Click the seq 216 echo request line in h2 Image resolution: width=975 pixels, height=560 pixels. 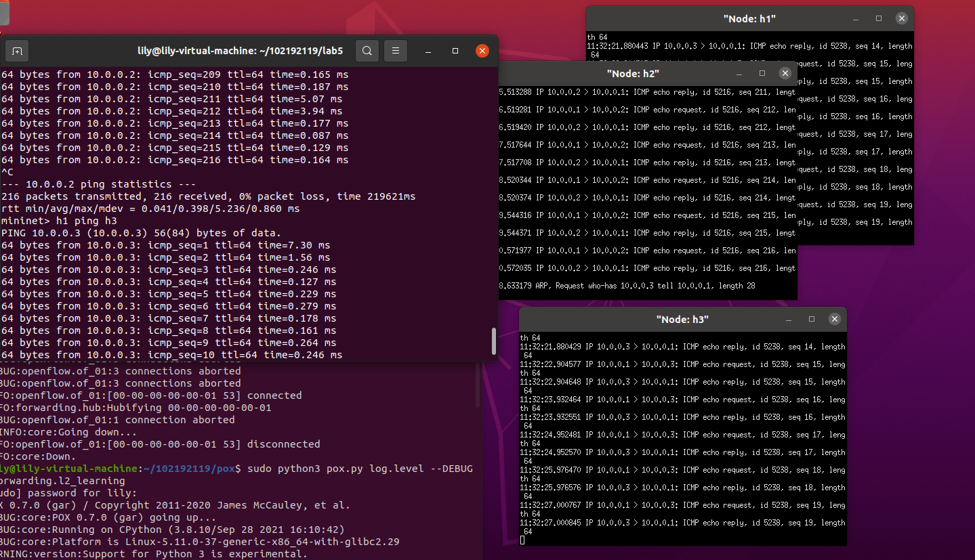tap(647, 251)
